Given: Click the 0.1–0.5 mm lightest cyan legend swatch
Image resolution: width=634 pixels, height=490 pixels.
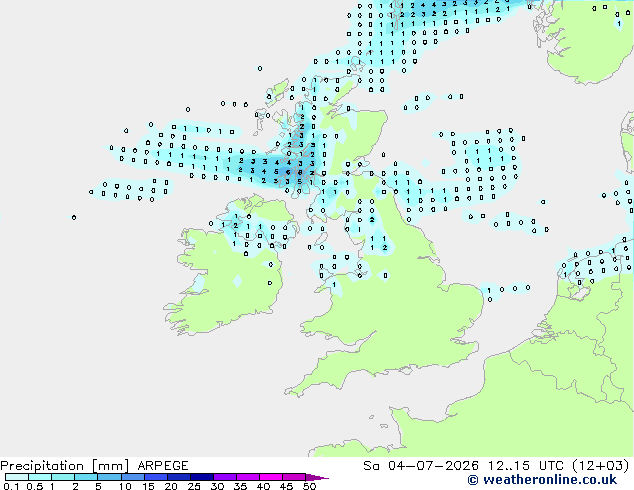Looking at the screenshot, I should [x=17, y=477].
